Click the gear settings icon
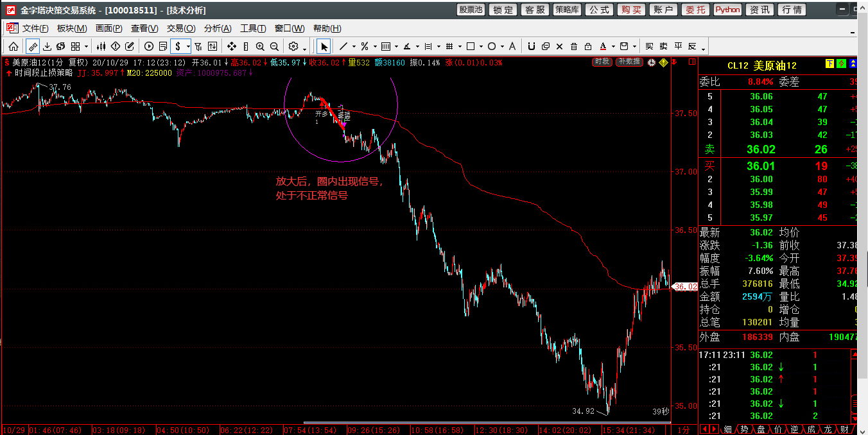 [293, 46]
